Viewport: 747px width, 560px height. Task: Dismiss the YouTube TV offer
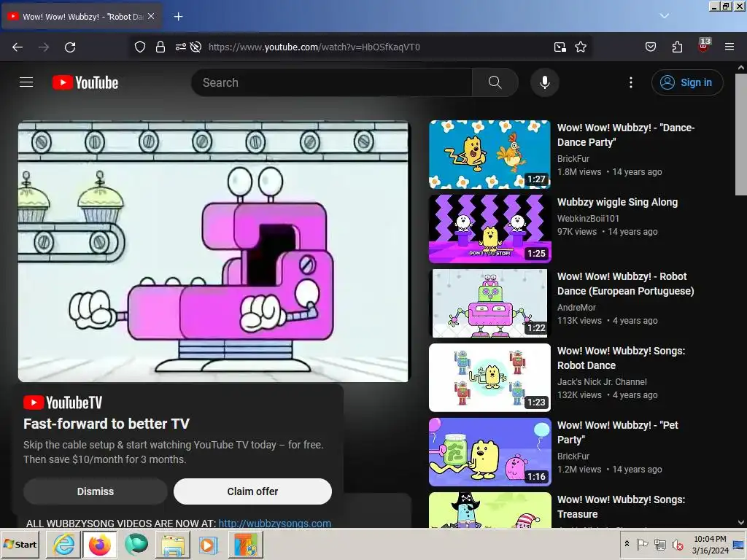pos(96,491)
